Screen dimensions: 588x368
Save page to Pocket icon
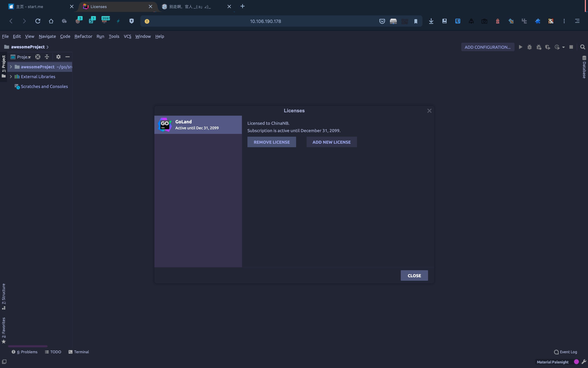(x=382, y=21)
